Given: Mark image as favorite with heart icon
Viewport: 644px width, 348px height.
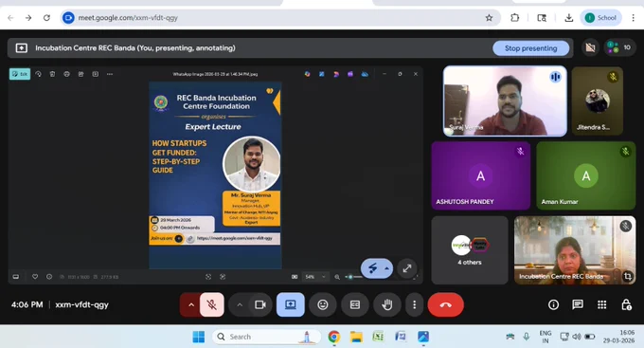Looking at the screenshot, I should pos(35,277).
